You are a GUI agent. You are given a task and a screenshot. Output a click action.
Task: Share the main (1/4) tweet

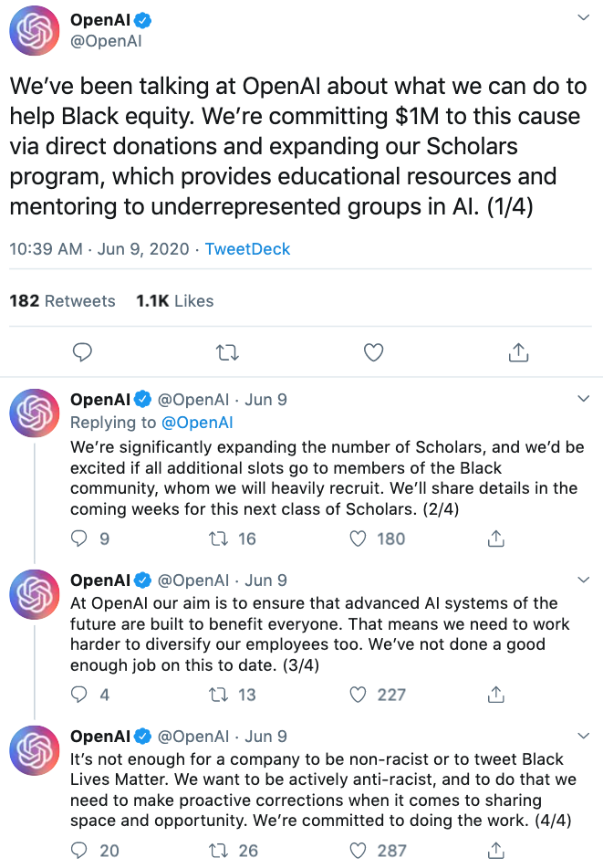click(517, 351)
